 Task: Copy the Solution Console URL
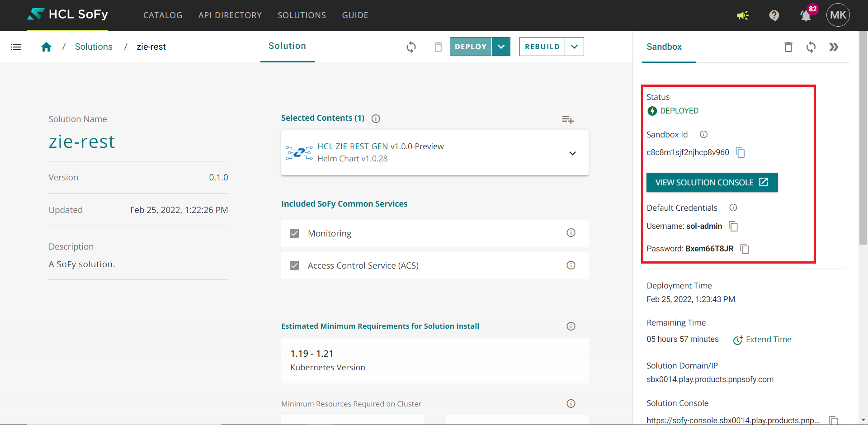coord(833,421)
